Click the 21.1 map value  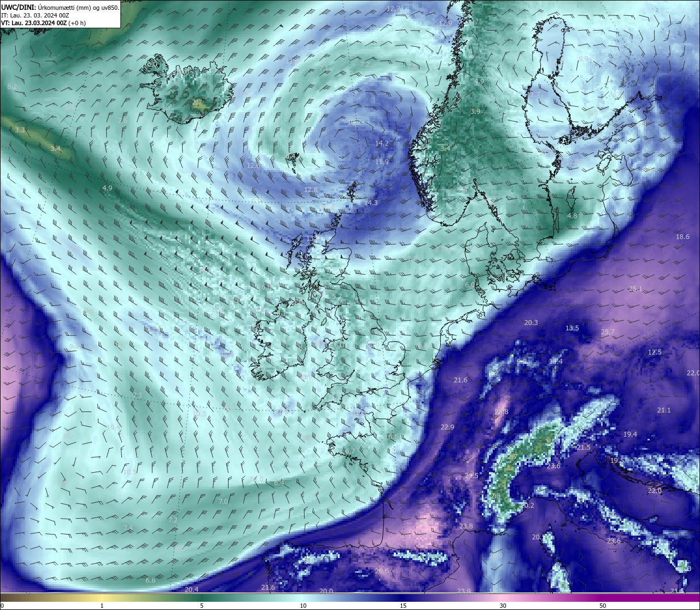pos(664,410)
